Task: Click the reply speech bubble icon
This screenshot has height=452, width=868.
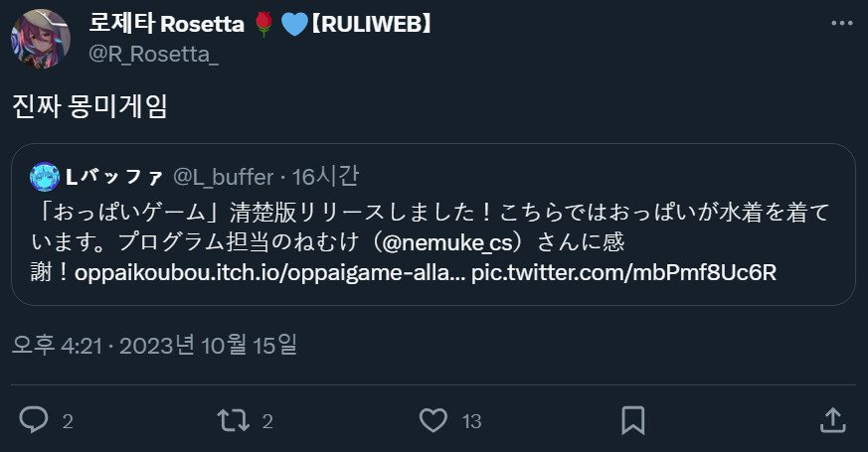Action: coord(33,420)
